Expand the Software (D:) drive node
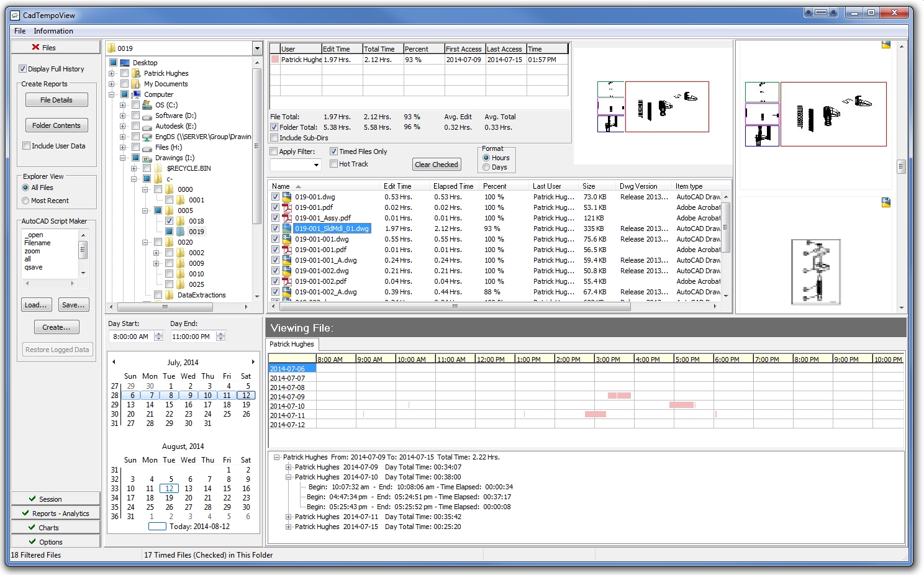The width and height of the screenshot is (924, 575). (123, 115)
